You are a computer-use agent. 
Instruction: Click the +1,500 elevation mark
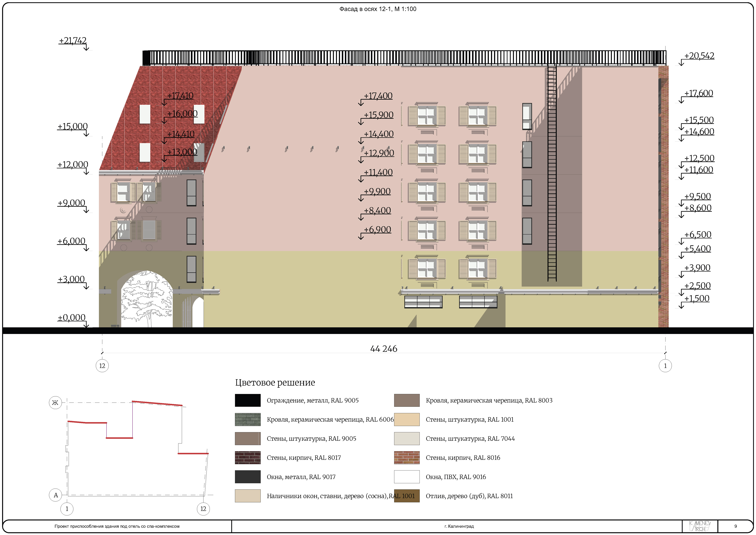point(697,298)
